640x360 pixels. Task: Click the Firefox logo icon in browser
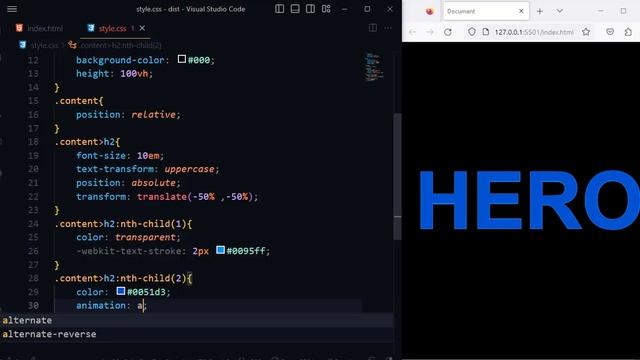click(429, 11)
